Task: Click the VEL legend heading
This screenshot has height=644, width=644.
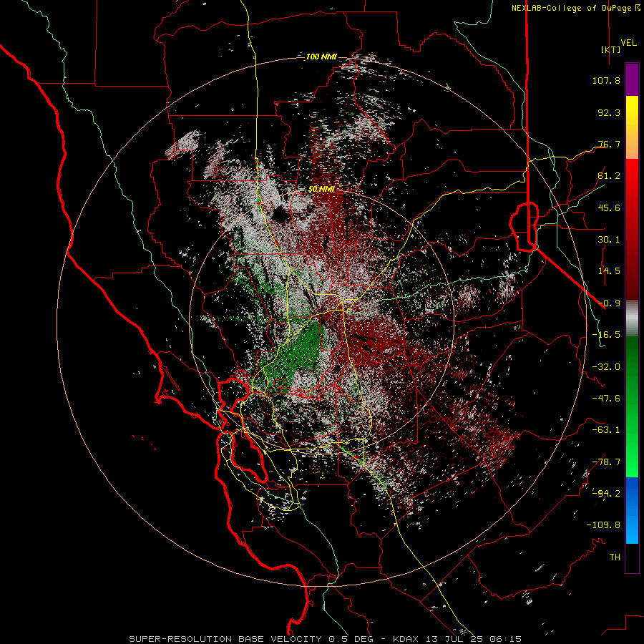Action: pyautogui.click(x=628, y=42)
